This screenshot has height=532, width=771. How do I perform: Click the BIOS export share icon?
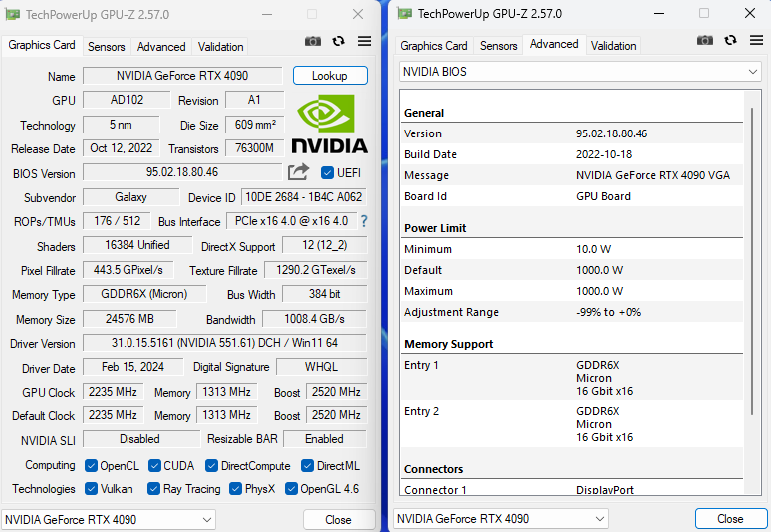(x=298, y=172)
